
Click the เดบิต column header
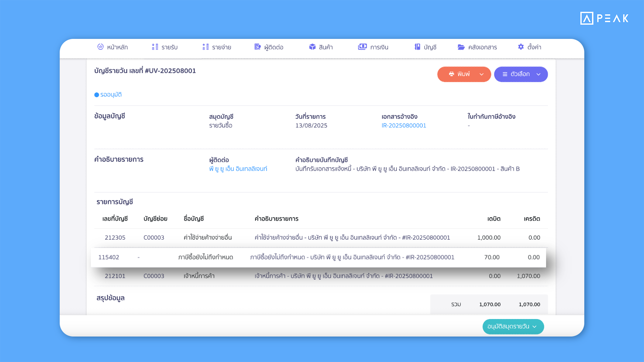click(494, 219)
